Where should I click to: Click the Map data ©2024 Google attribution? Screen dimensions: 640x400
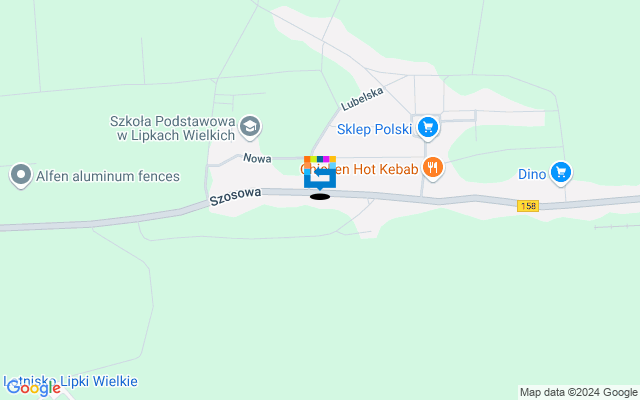click(578, 393)
